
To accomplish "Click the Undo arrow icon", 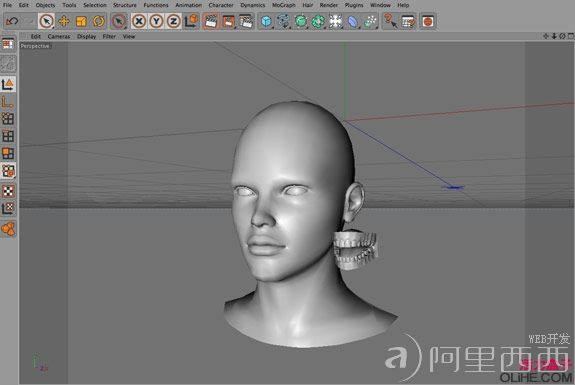I will pos(12,21).
